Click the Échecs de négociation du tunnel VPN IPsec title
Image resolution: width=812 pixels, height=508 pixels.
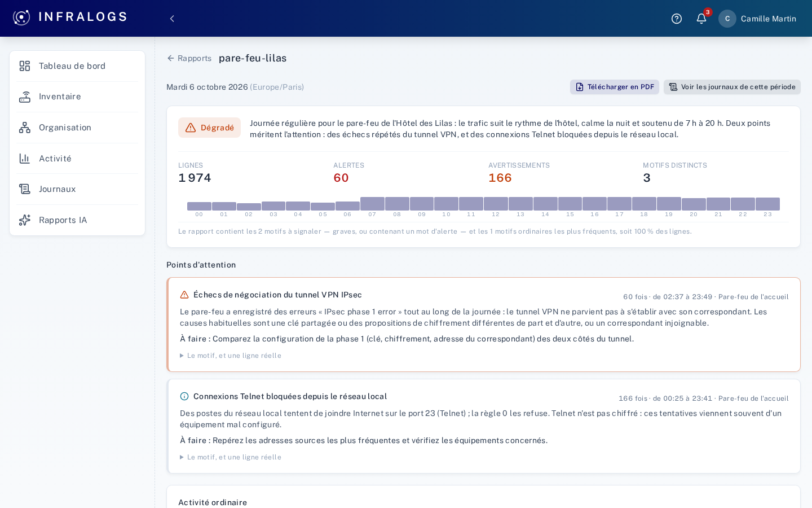[x=277, y=295]
